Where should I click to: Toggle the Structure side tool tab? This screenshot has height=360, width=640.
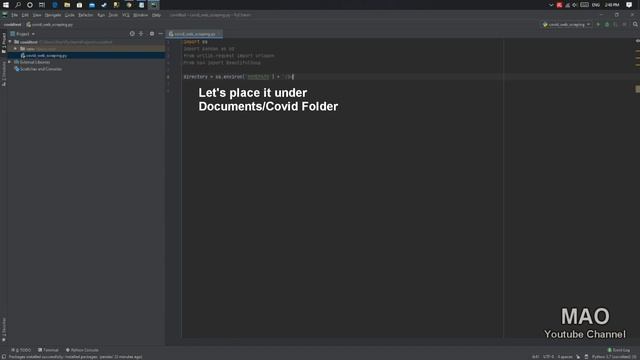tap(4, 73)
